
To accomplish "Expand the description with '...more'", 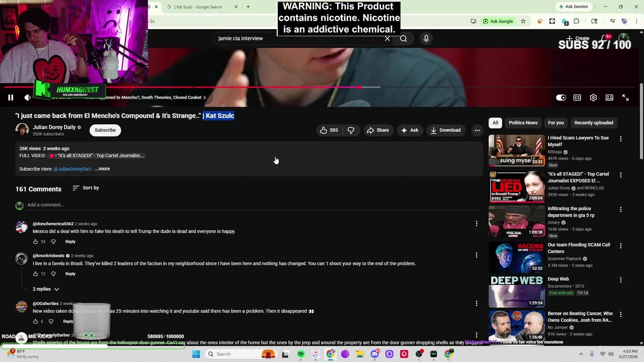I will click(x=103, y=169).
